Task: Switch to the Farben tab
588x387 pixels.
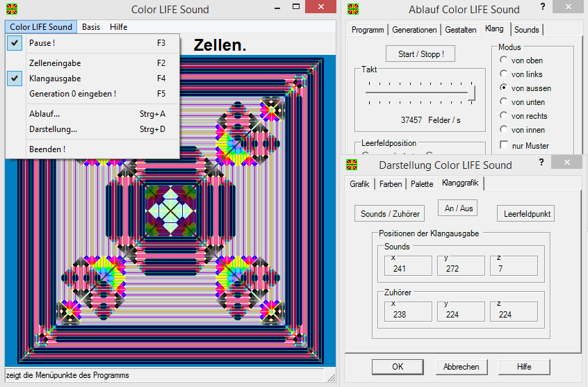Action: 391,183
